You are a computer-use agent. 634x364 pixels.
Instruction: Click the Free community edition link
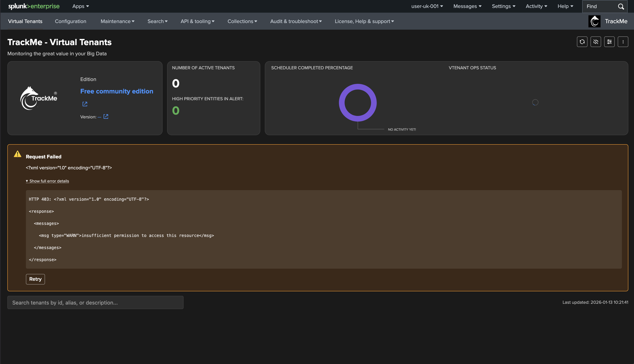(x=117, y=91)
